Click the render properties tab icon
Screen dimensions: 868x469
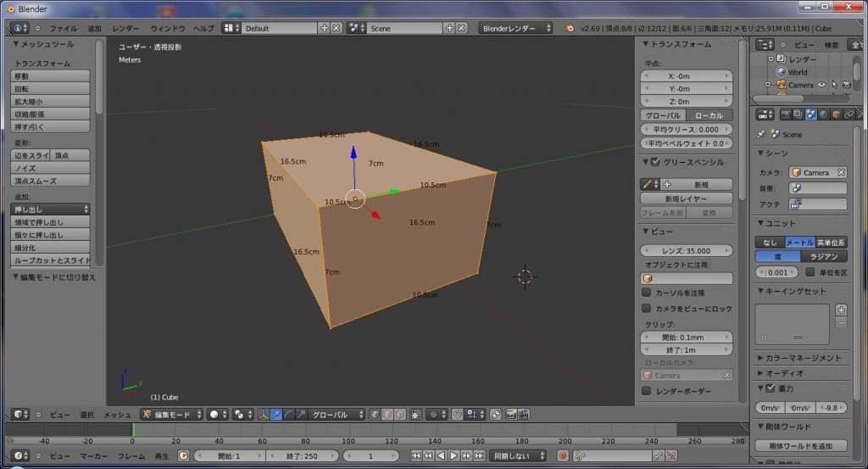click(x=786, y=114)
